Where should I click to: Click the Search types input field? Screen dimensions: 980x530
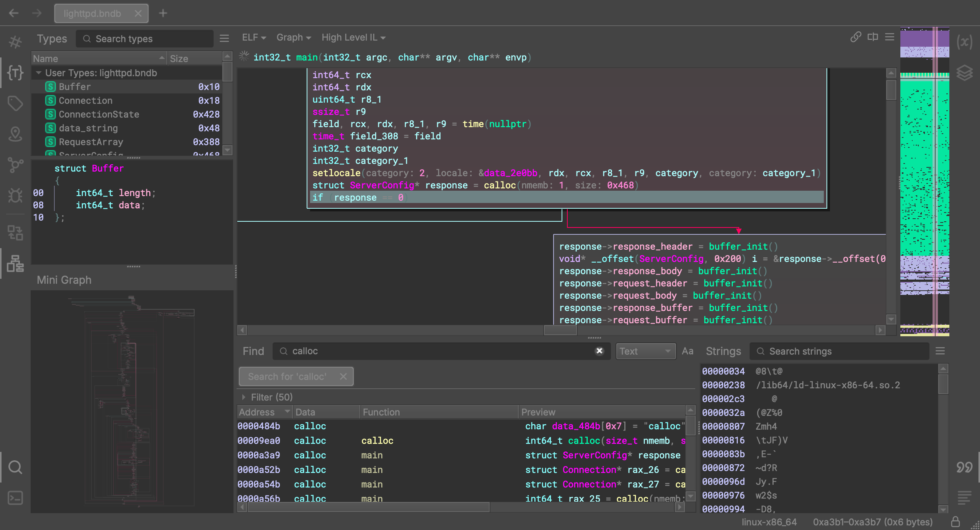(x=144, y=39)
